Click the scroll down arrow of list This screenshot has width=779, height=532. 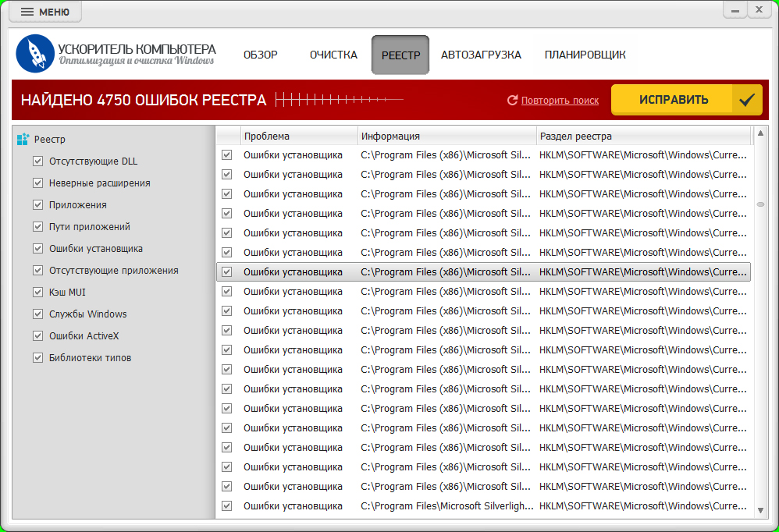760,510
